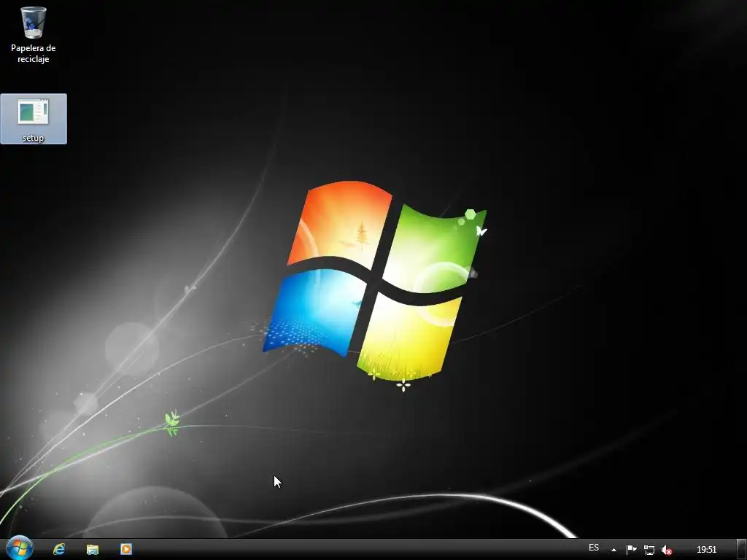
Task: Open the Action Center flag icon
Action: click(631, 550)
